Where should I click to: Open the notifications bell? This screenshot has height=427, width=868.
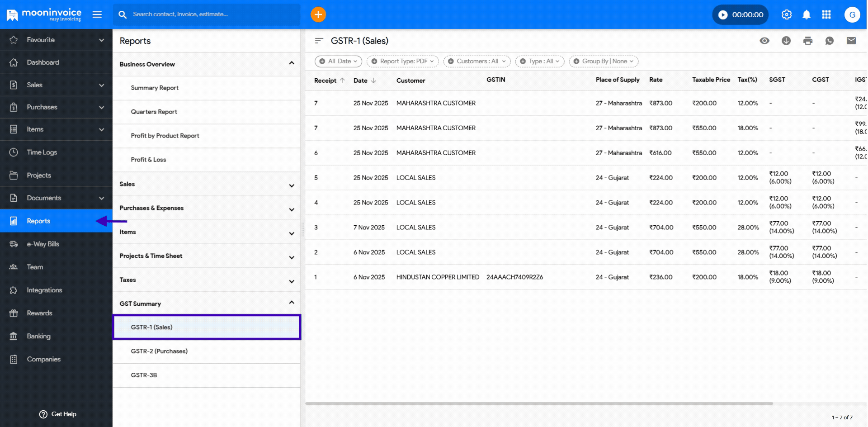click(x=807, y=14)
